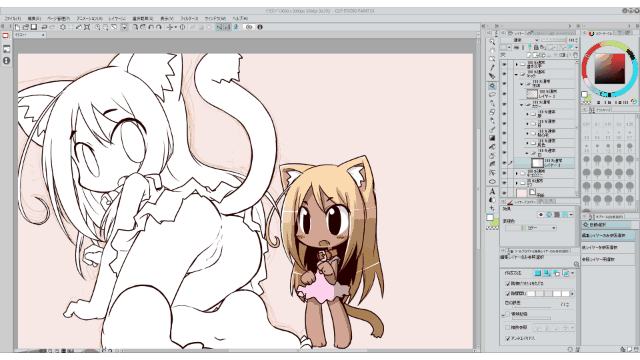Viewport: 640px width, 360px height.
Task: Select the layer color effect icon
Action: pos(564,214)
